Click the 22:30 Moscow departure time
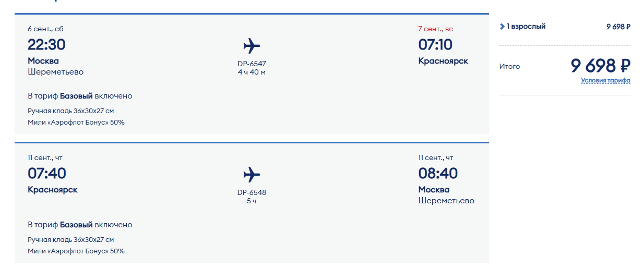This screenshot has width=644, height=269. click(x=46, y=44)
